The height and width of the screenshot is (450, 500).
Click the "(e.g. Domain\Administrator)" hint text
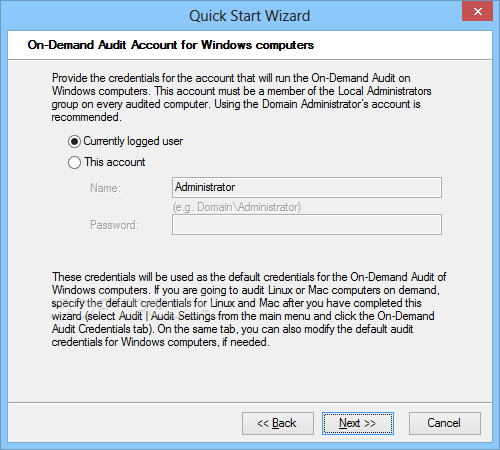(237, 207)
